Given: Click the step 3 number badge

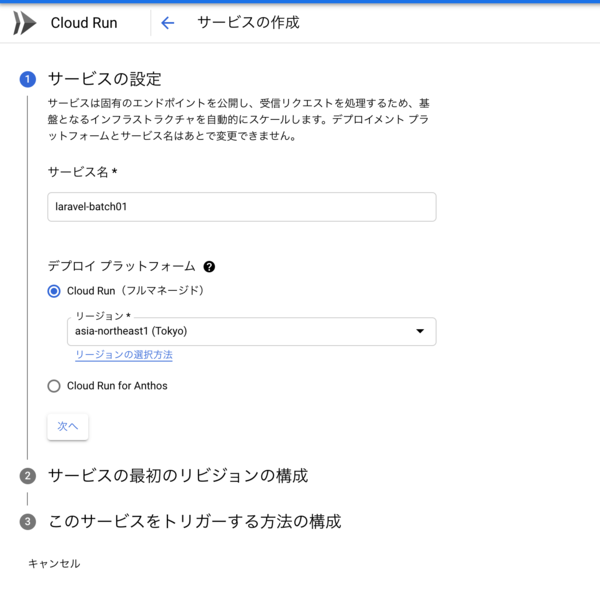Looking at the screenshot, I should pos(28,522).
